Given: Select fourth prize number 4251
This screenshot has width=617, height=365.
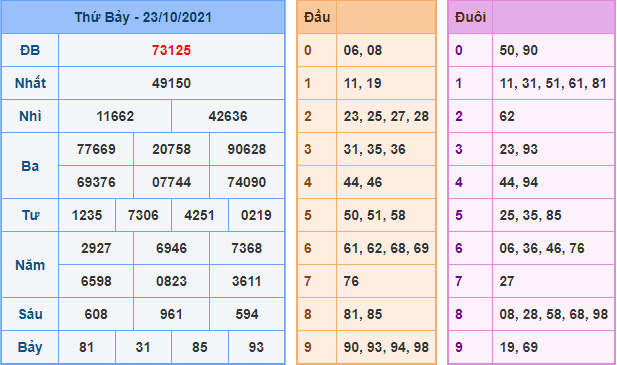Looking at the screenshot, I should click(200, 216).
